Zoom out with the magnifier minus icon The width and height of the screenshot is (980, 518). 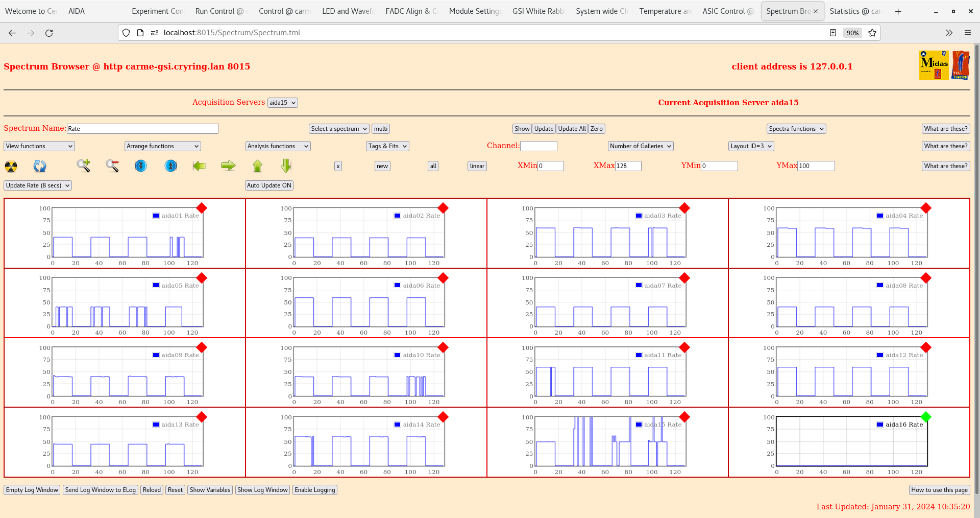[x=112, y=166]
